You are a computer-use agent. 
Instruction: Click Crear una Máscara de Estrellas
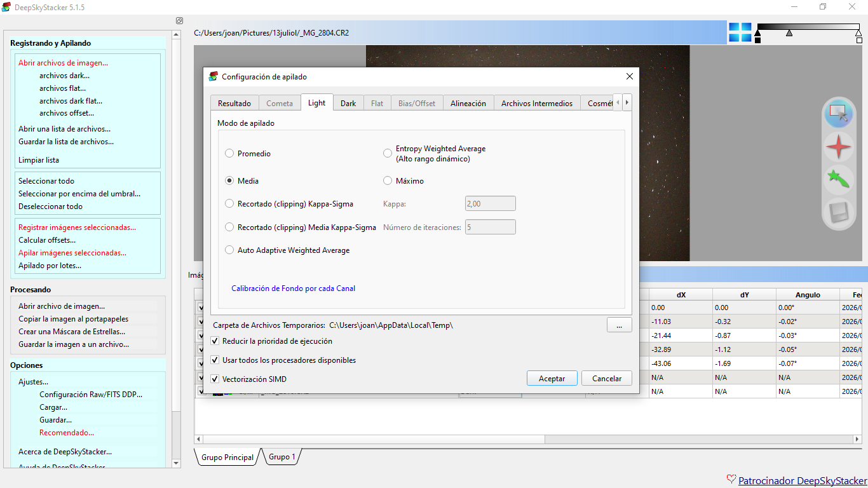pos(72,332)
